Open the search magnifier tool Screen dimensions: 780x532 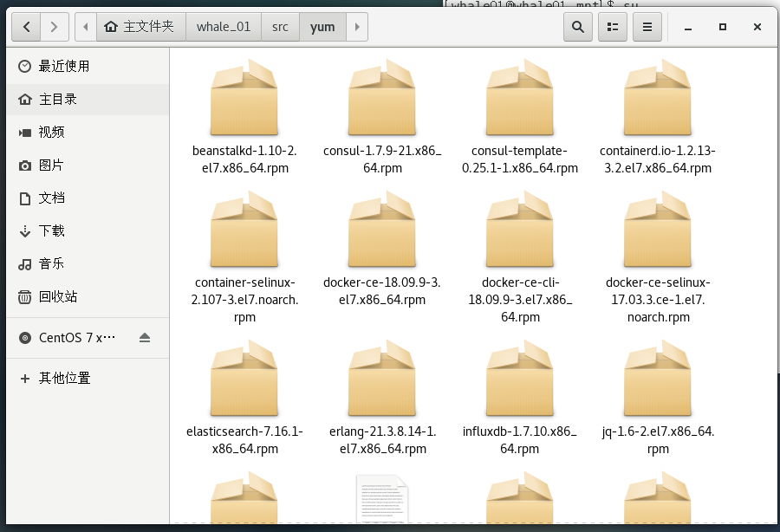click(577, 27)
